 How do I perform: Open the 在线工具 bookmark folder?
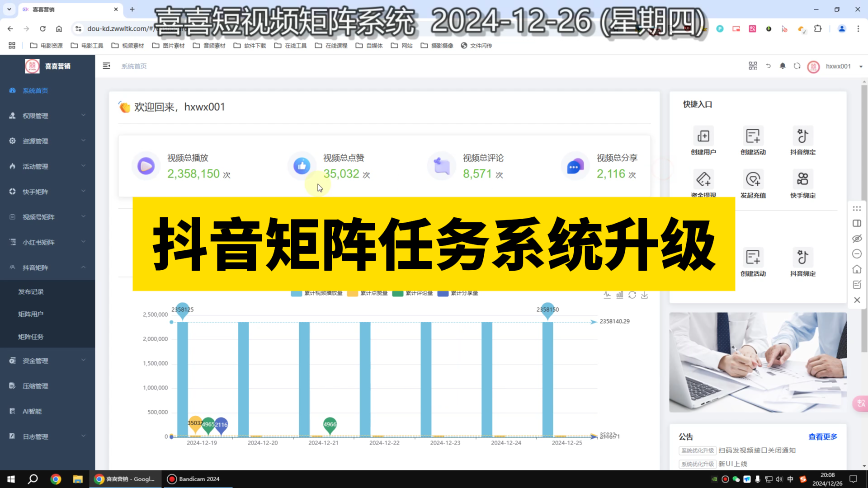coord(290,45)
